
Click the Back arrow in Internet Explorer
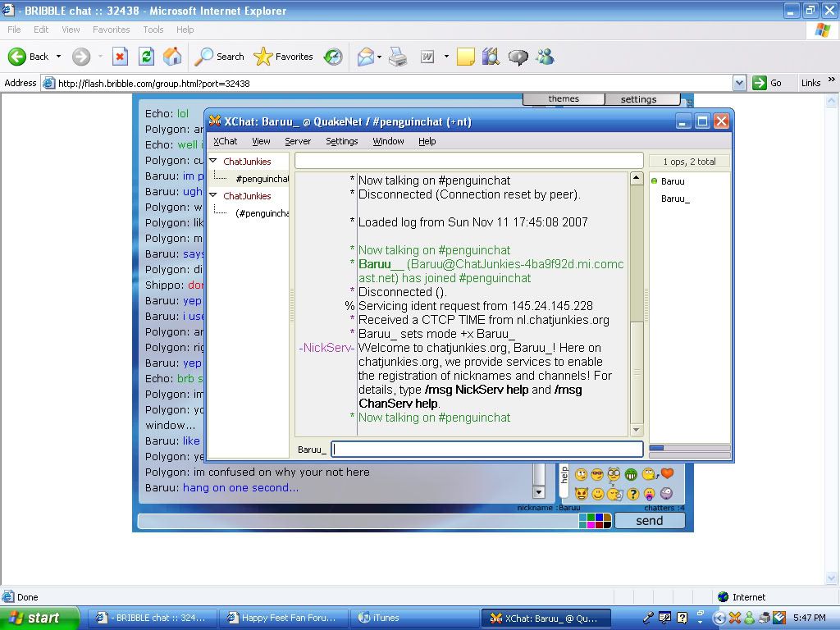(17, 57)
